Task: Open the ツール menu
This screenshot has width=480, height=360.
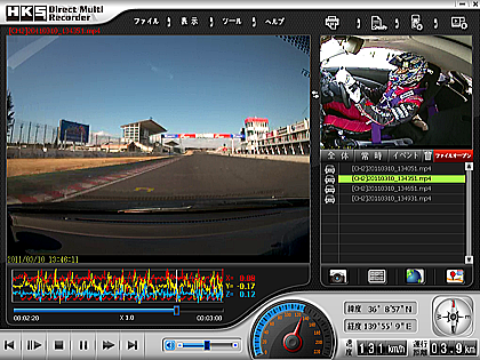Action: coord(232,21)
